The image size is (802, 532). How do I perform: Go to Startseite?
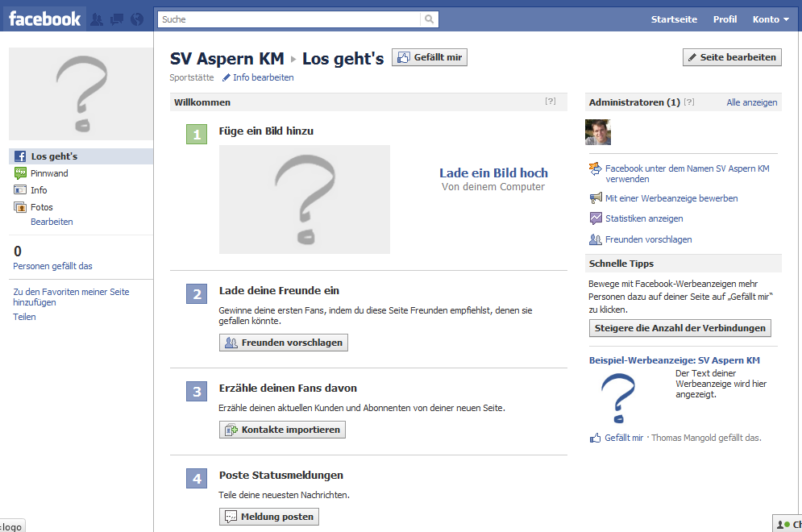coord(674,19)
